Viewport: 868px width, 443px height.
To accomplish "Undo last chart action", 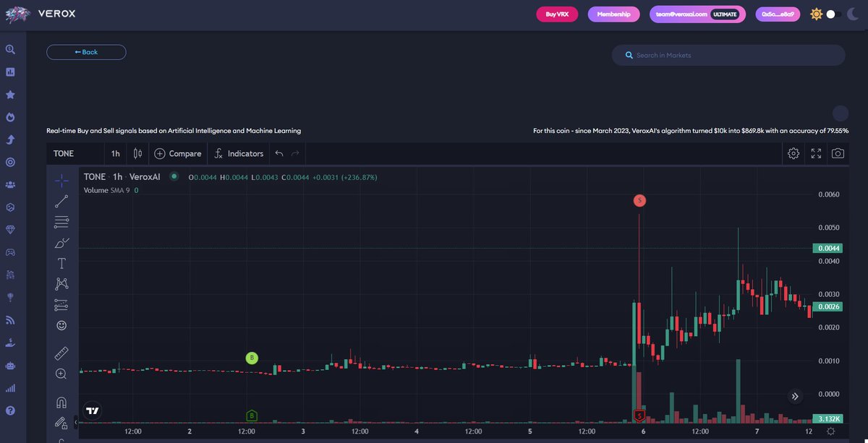I will click(x=279, y=153).
